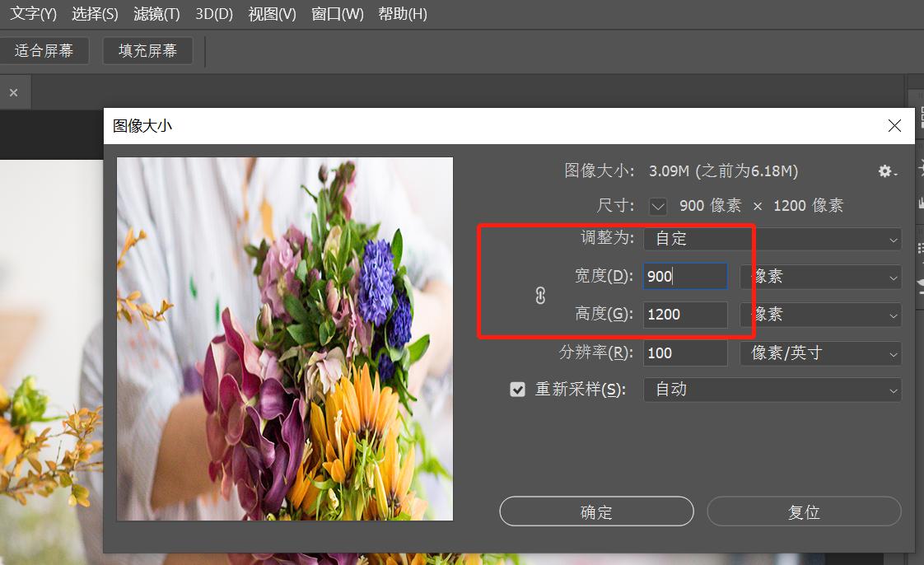Select the 宽度 input showing 900
Viewport: 924px width, 565px height.
click(x=684, y=276)
